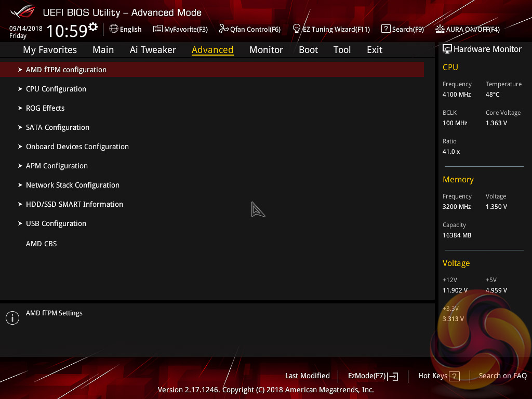Click +12V reading 11.902 V
Screen dimensions: 532x399
(x=455, y=290)
